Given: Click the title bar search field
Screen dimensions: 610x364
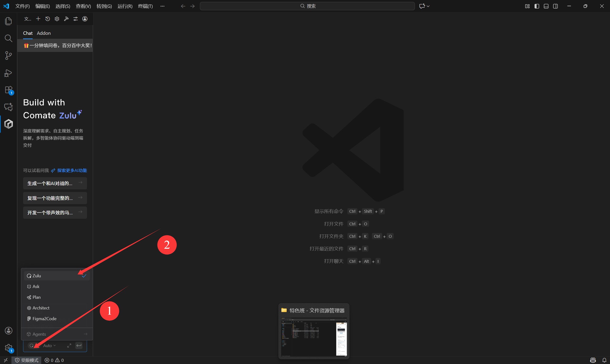Looking at the screenshot, I should click(307, 6).
